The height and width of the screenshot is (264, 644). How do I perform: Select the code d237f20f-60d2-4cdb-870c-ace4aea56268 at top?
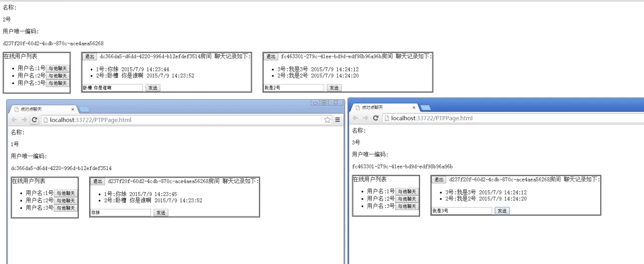[53, 43]
